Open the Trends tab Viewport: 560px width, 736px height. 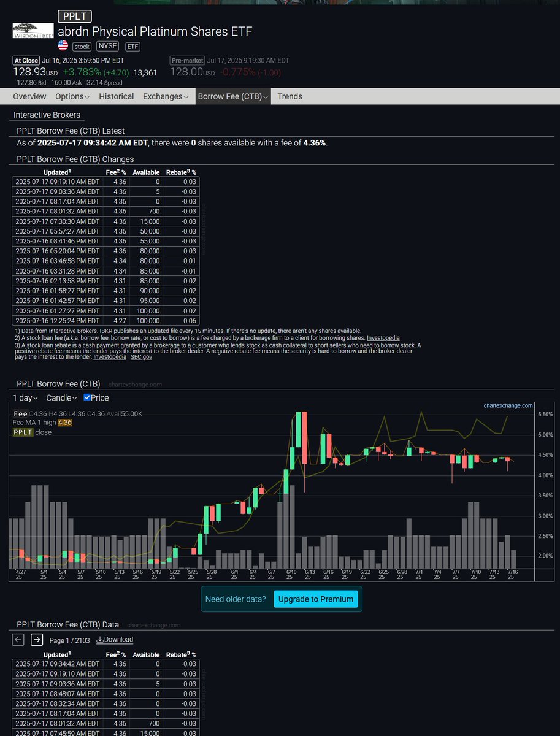tap(290, 96)
